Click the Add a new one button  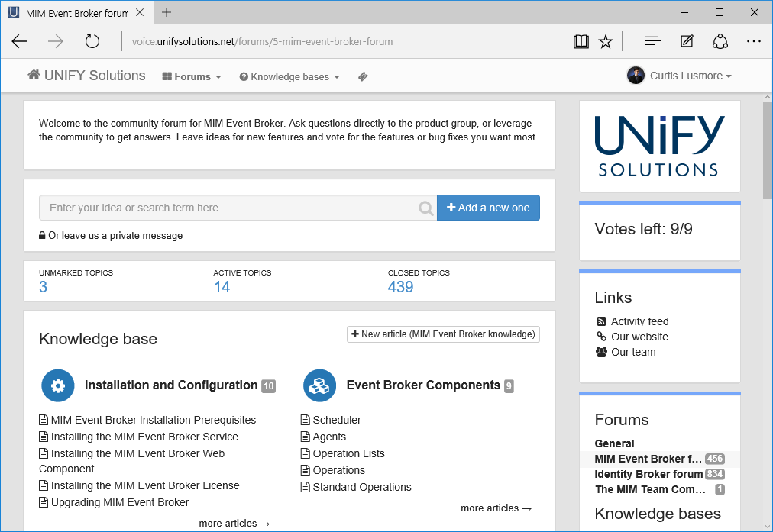488,208
